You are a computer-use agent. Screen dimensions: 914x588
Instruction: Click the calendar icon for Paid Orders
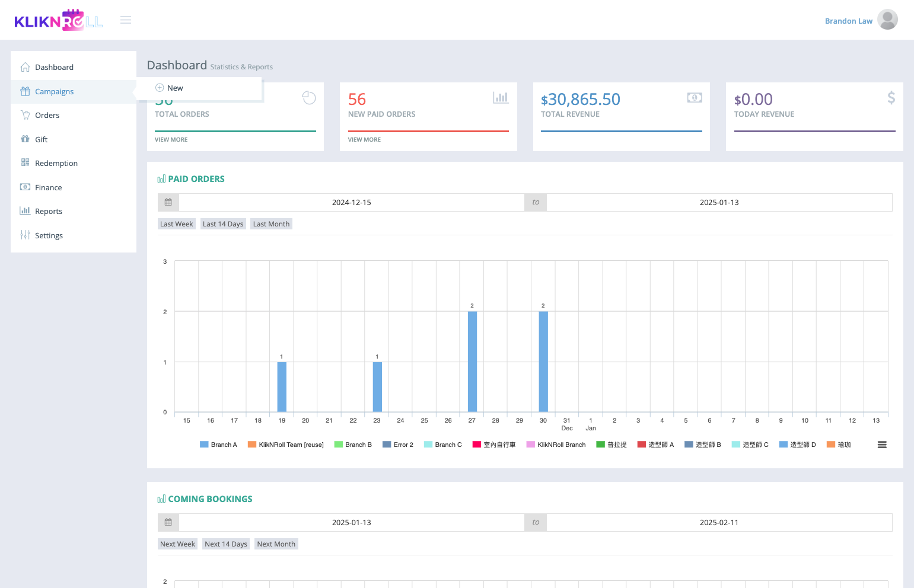[x=168, y=202]
